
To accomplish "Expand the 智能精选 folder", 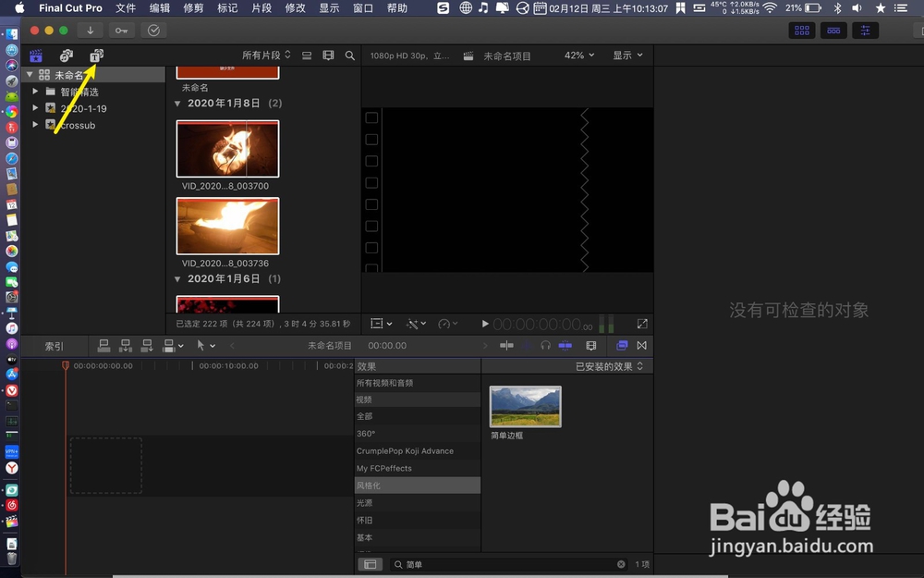I will (35, 91).
